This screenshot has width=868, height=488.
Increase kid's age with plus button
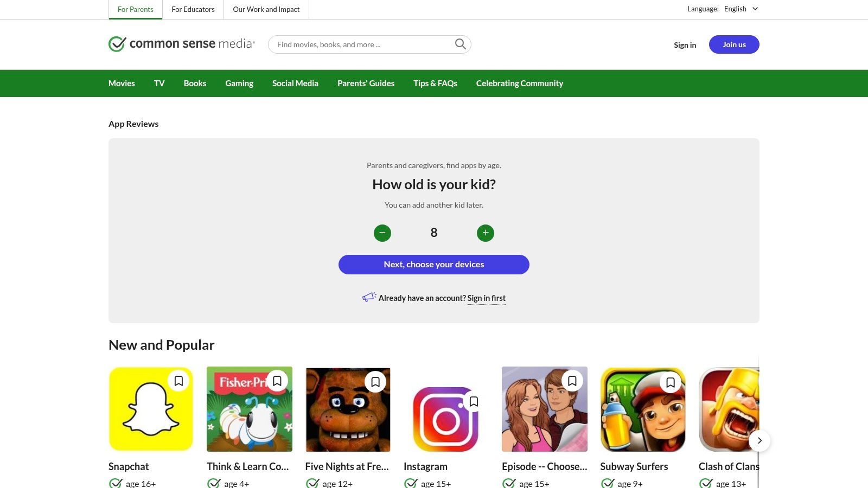click(486, 233)
